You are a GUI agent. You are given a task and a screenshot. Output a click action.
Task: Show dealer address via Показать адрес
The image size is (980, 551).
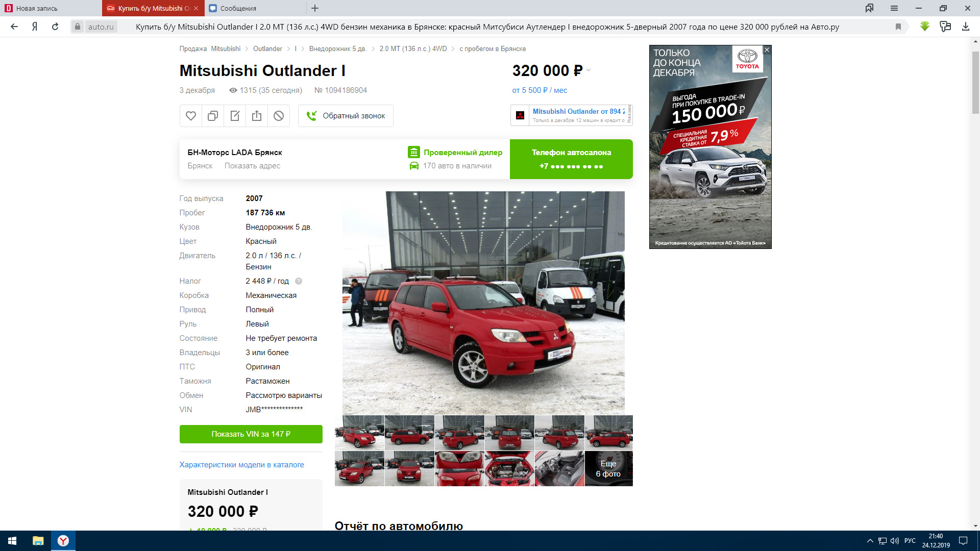point(252,166)
